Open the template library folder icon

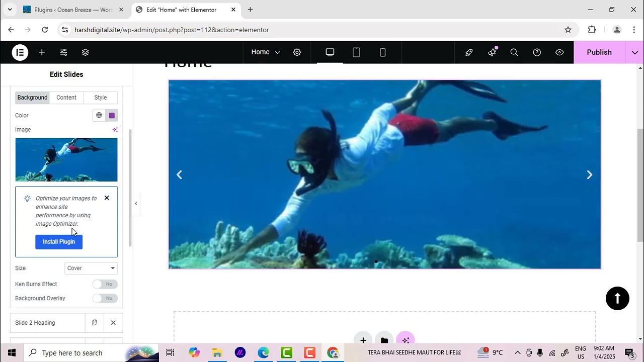(384, 340)
